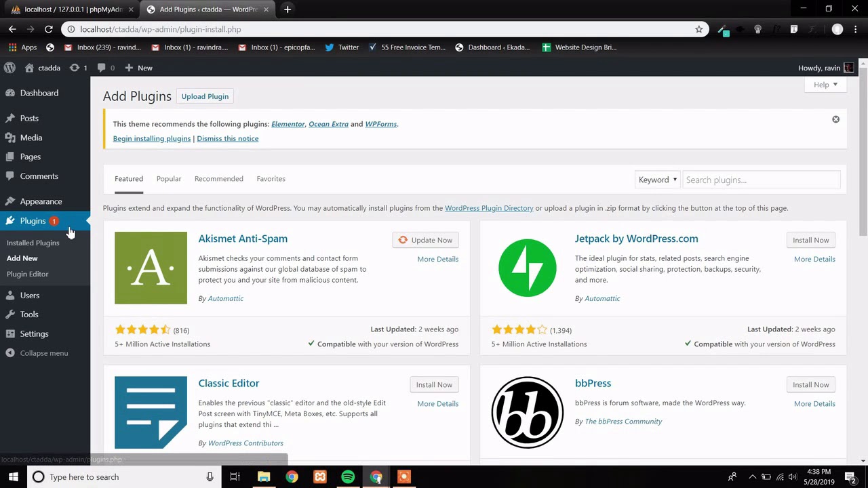Open the WPForms plugin link
Image resolution: width=868 pixels, height=488 pixels.
coord(381,124)
